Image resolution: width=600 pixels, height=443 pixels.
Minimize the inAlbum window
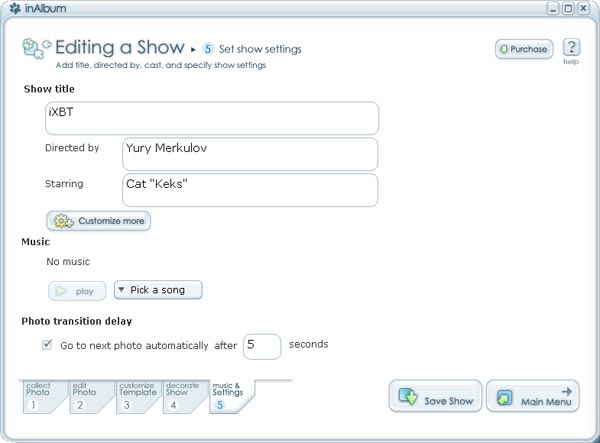click(553, 8)
